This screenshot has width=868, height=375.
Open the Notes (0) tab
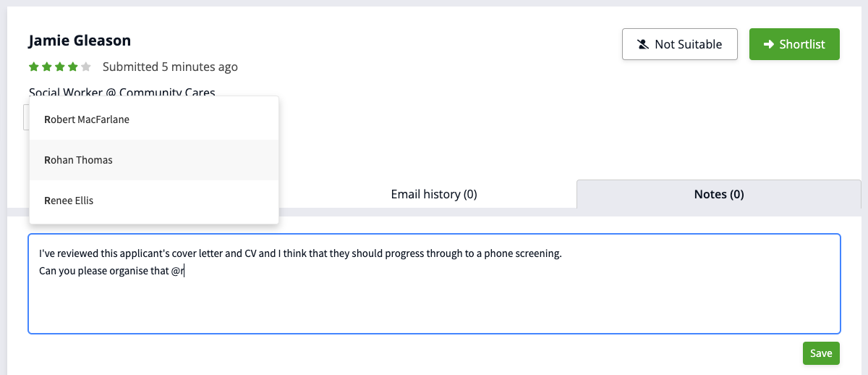coord(718,194)
